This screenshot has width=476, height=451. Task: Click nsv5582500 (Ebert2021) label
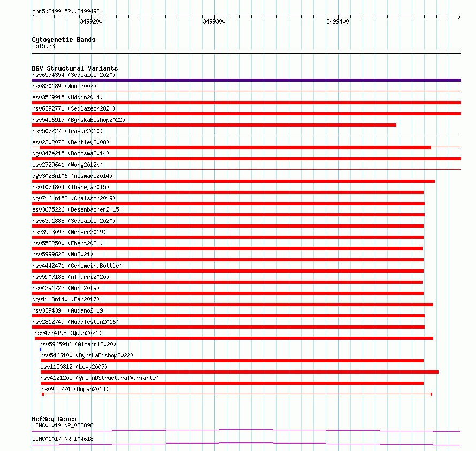[x=67, y=243]
